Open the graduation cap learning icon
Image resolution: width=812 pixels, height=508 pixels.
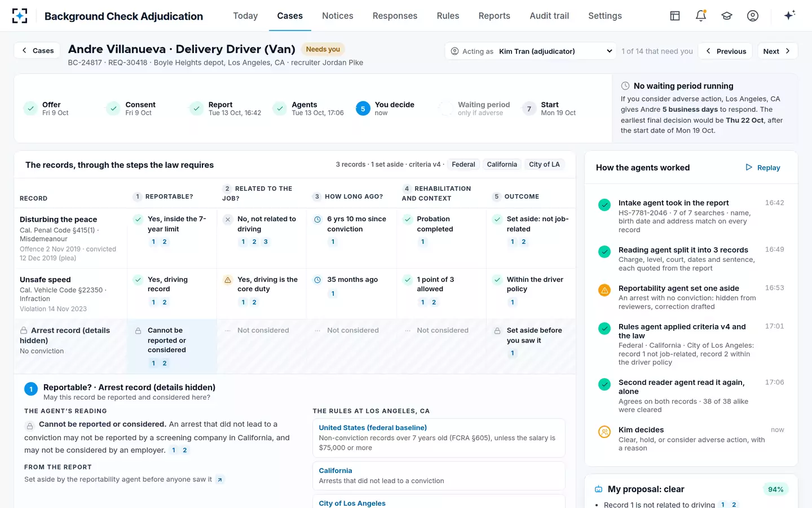coord(727,16)
